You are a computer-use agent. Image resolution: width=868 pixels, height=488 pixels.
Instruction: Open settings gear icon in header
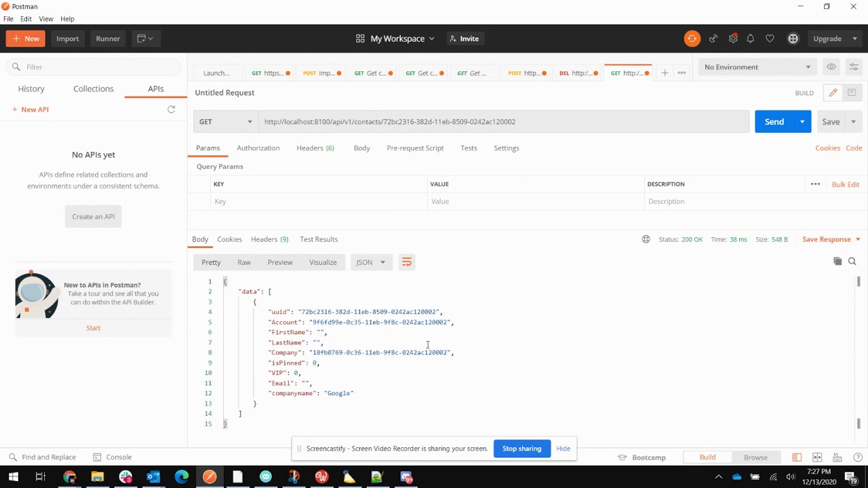pyautogui.click(x=733, y=39)
